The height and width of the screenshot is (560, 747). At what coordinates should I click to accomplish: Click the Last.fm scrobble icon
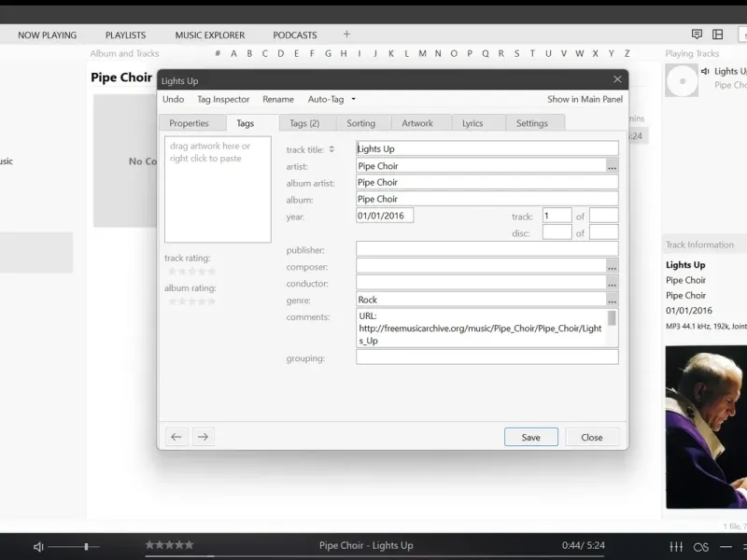pyautogui.click(x=701, y=547)
